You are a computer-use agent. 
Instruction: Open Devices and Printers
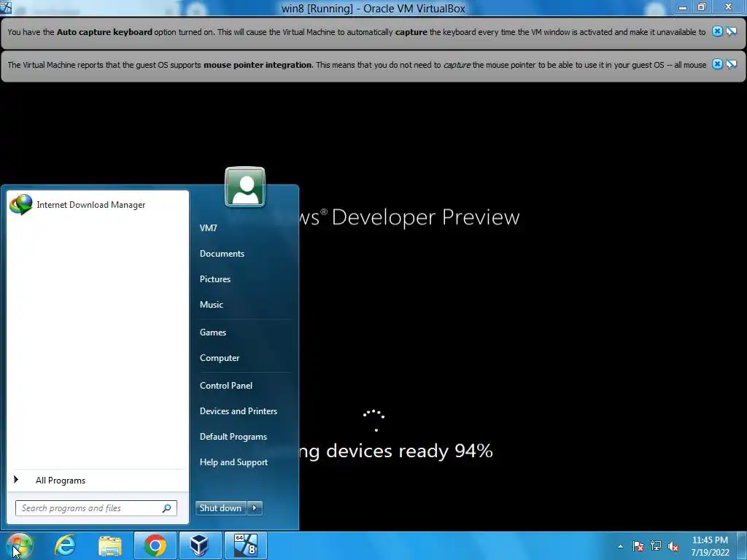pos(239,411)
